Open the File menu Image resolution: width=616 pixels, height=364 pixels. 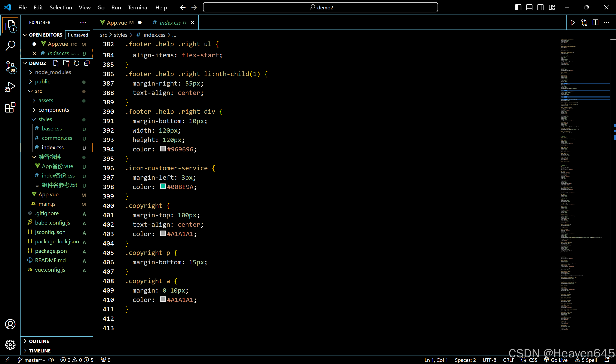click(22, 8)
